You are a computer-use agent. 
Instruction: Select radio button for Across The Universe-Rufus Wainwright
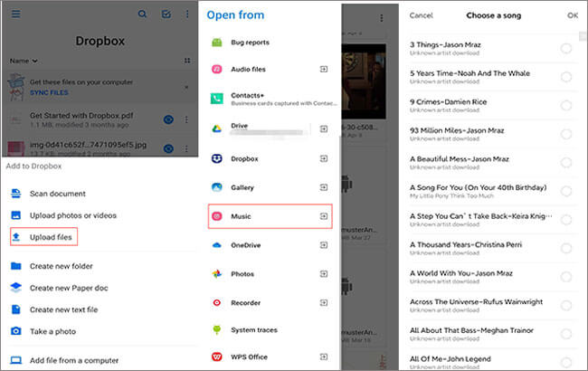click(x=566, y=305)
